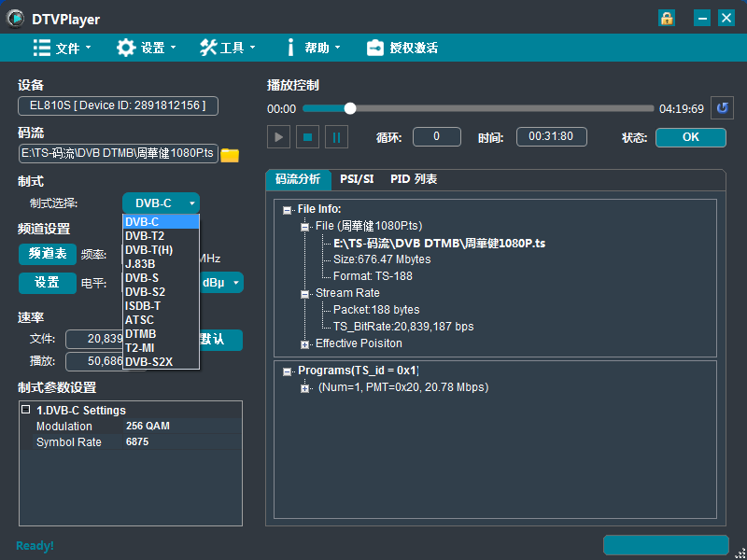Collapse the Stream Rate node
747x560 pixels.
point(305,294)
